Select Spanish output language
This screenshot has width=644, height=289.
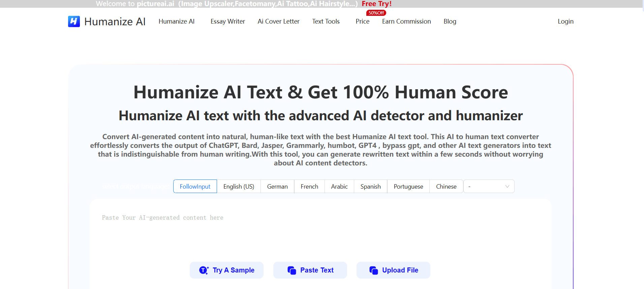point(370,186)
